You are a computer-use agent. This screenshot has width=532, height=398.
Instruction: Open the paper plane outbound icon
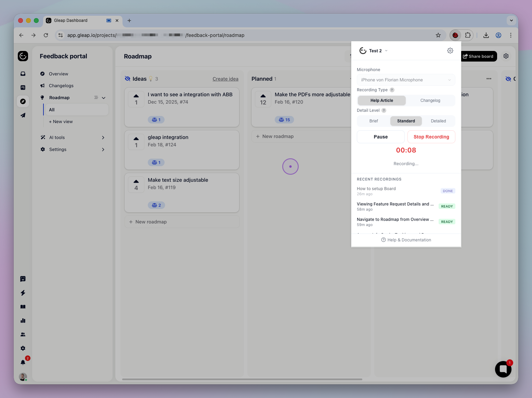click(x=23, y=115)
